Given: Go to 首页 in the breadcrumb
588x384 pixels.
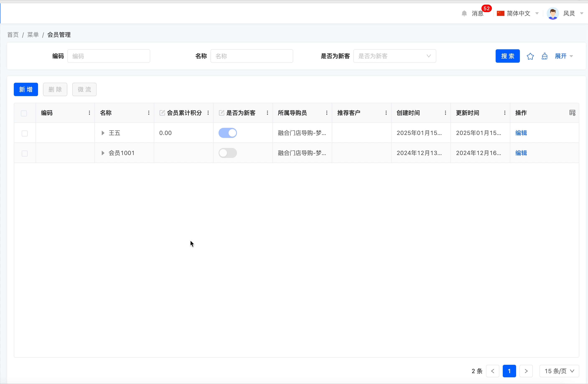Looking at the screenshot, I should pyautogui.click(x=13, y=35).
